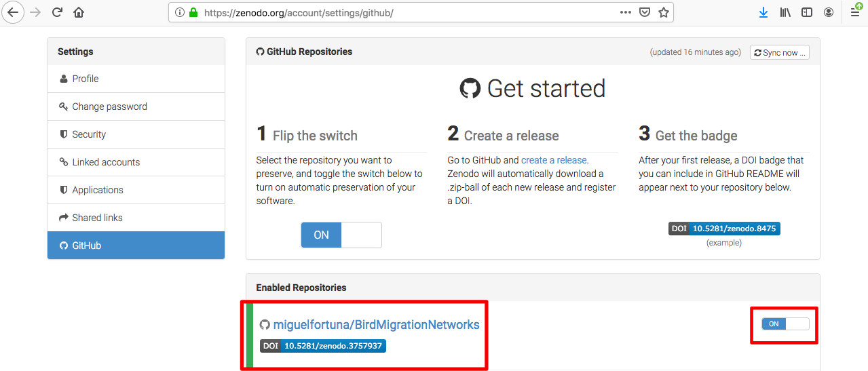This screenshot has height=371, width=868.
Task: Open the Firefox account avatar icon
Action: 829,12
